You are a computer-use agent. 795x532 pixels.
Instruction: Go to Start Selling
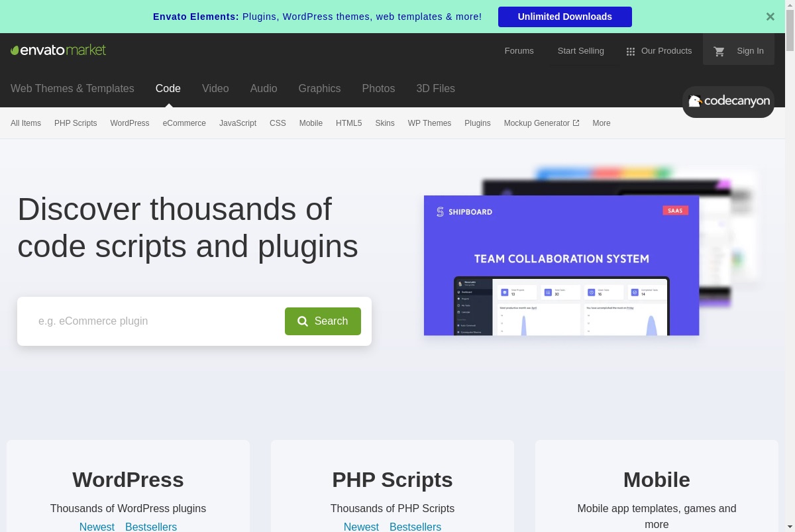coord(581,51)
